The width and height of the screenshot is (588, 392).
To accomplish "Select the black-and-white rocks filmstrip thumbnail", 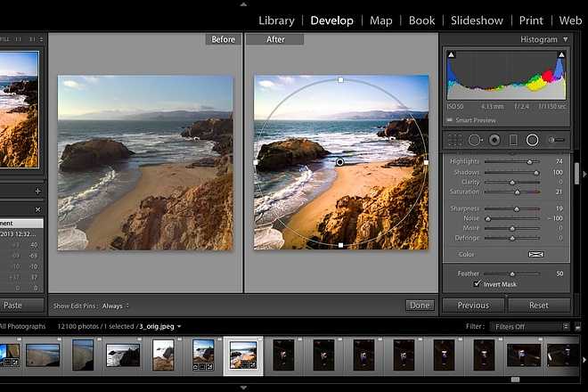I will [x=123, y=355].
